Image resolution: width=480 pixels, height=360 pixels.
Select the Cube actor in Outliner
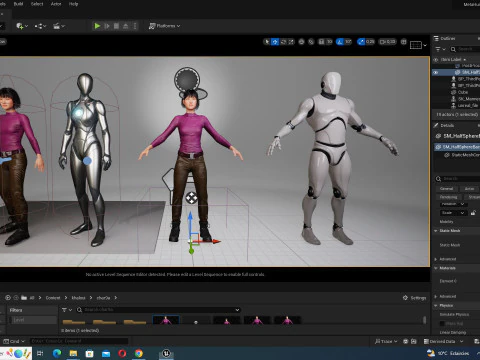(x=463, y=92)
